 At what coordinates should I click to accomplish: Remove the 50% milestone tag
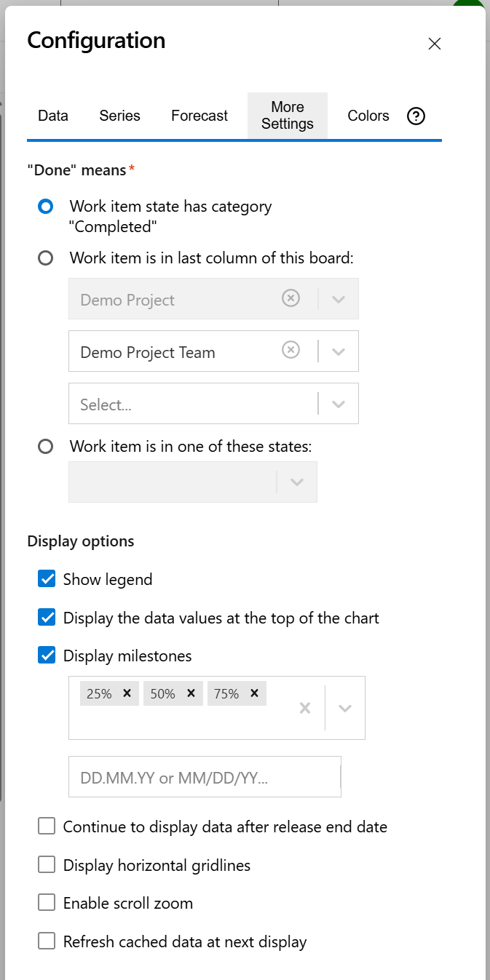(191, 693)
